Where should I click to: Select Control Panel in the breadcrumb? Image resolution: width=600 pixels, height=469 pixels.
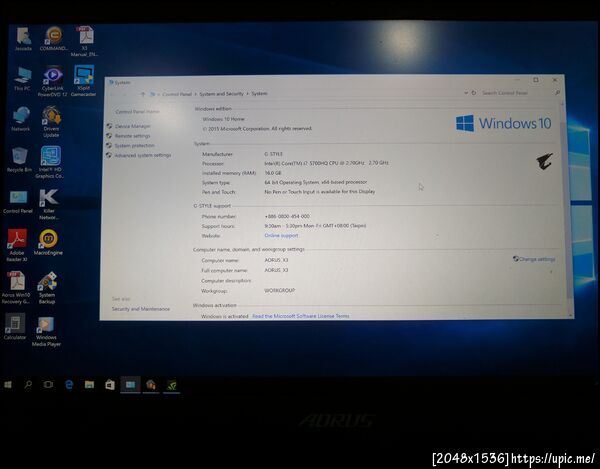pyautogui.click(x=176, y=94)
